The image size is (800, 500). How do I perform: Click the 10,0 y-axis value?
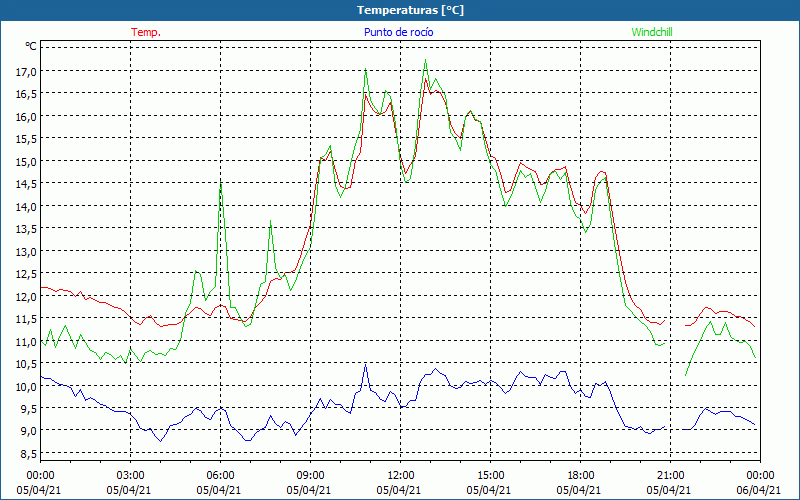click(26, 387)
